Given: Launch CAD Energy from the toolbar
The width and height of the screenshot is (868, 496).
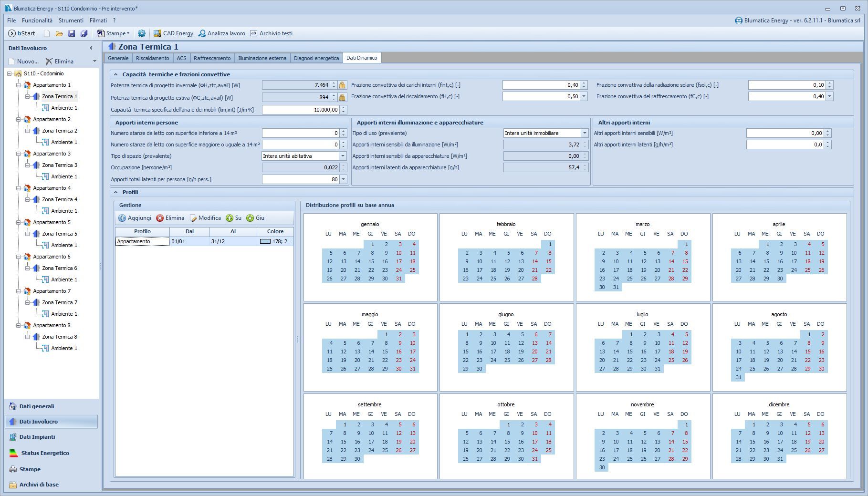Looking at the screenshot, I should (173, 33).
